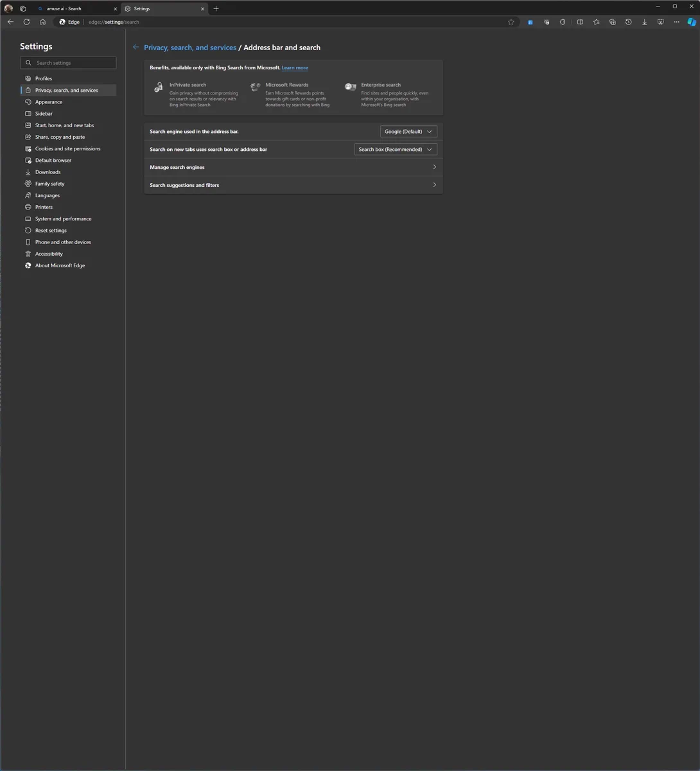This screenshot has height=771, width=700.
Task: Click the address bar URL edge://settings/search
Action: [114, 22]
